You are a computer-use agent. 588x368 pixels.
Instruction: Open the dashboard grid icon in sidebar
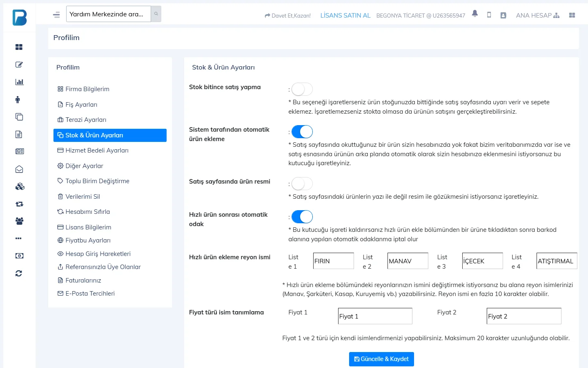19,47
